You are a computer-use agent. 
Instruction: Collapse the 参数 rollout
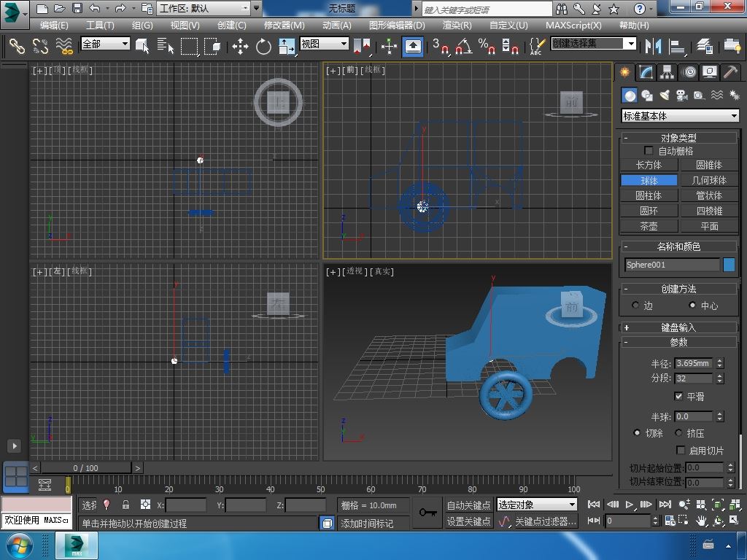pos(678,342)
